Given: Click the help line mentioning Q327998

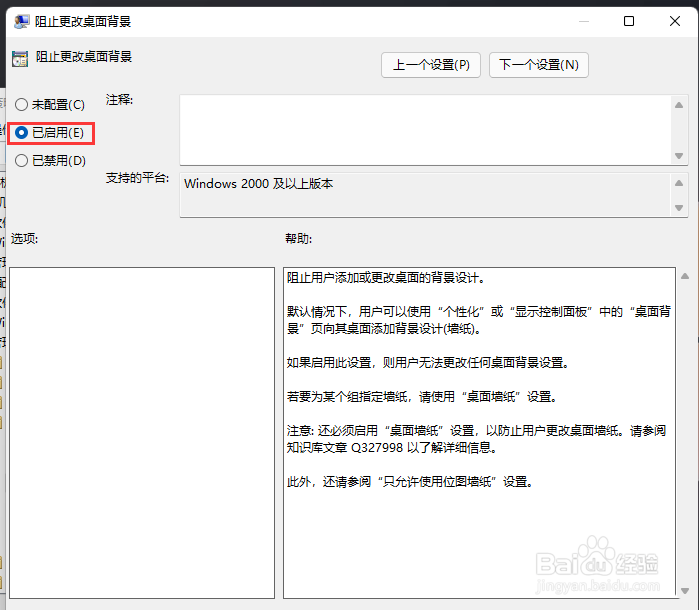Looking at the screenshot, I should [x=392, y=447].
